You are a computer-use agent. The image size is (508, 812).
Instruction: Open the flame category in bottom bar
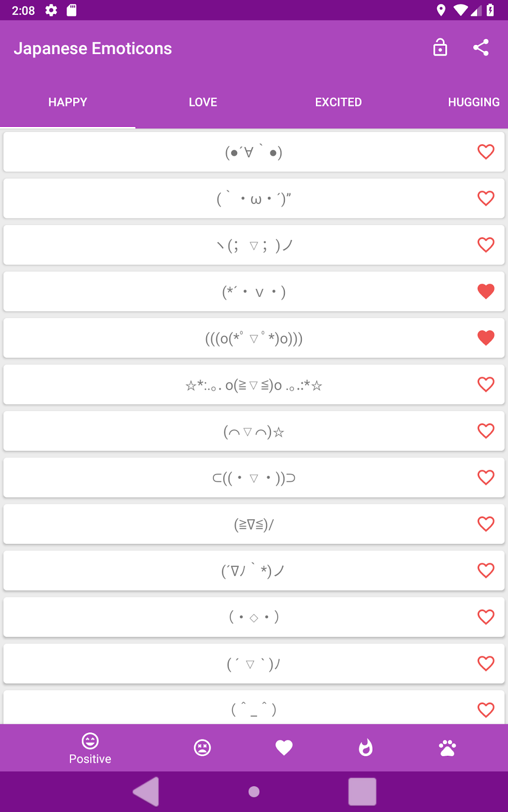[366, 747]
